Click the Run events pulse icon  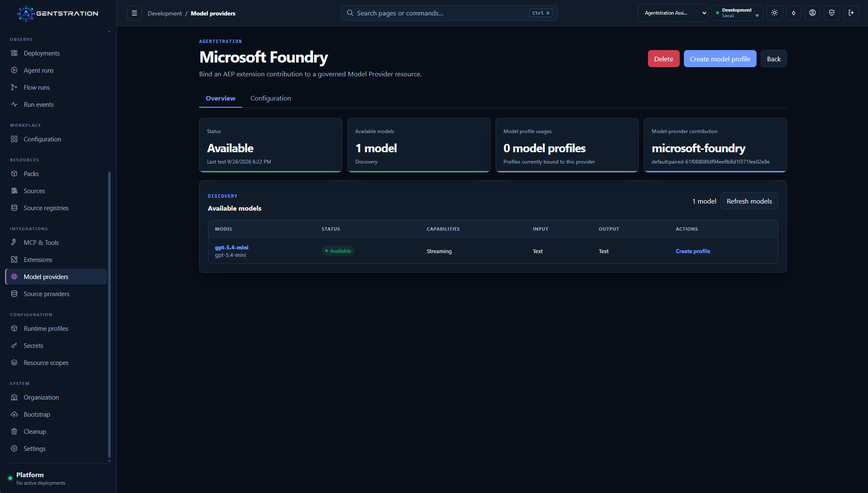click(x=14, y=105)
